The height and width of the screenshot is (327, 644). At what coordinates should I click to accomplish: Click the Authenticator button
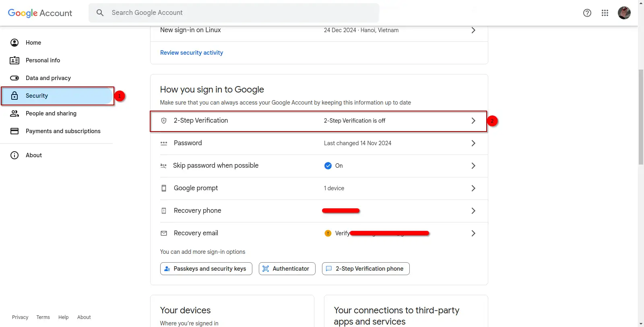point(287,269)
